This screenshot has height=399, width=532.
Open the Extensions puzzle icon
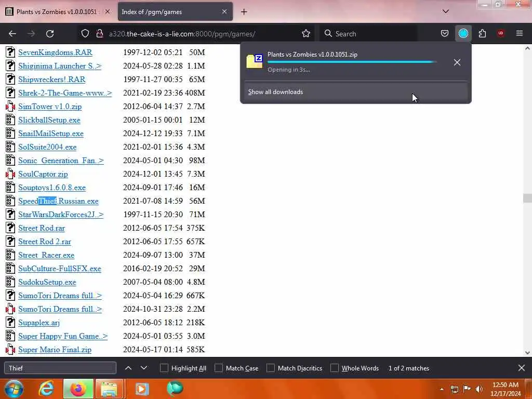pos(482,34)
